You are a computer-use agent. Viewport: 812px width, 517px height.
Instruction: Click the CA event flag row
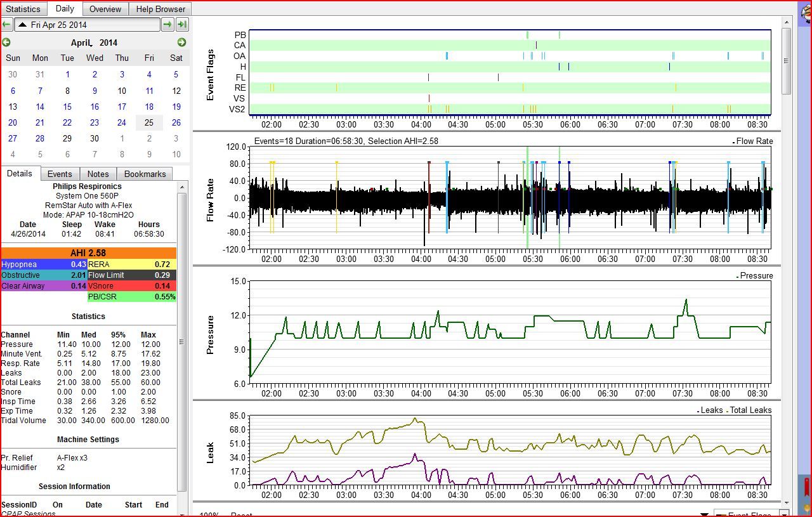[510, 45]
